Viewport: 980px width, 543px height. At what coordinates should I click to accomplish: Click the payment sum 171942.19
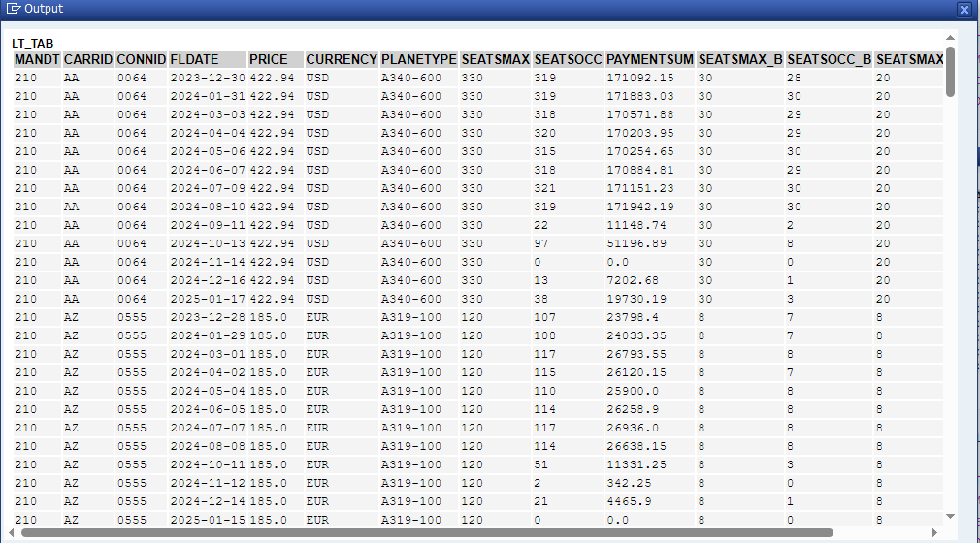coord(640,207)
